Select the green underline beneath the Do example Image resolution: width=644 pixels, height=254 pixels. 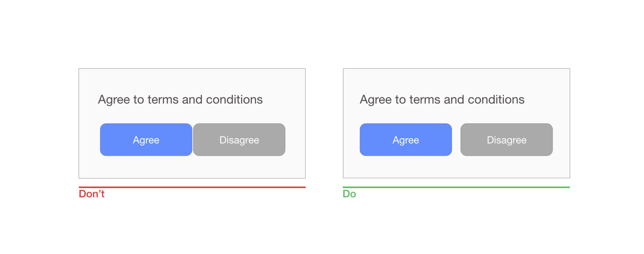(x=456, y=187)
